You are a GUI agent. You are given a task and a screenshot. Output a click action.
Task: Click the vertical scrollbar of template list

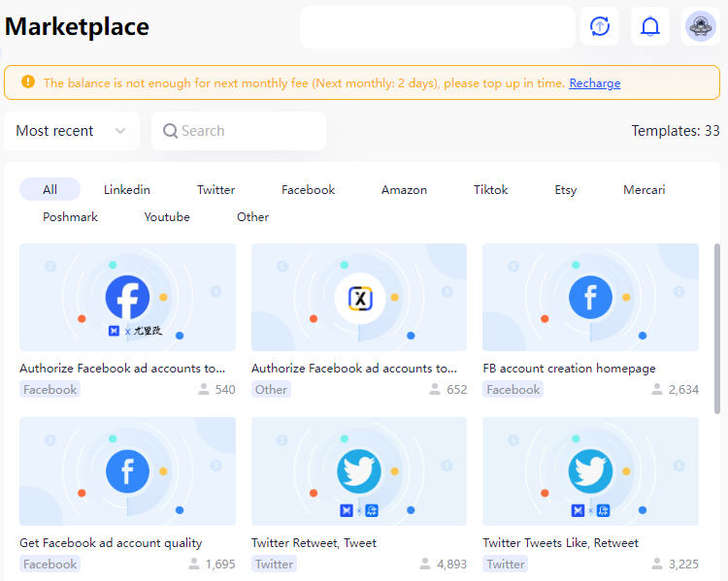pos(717,329)
